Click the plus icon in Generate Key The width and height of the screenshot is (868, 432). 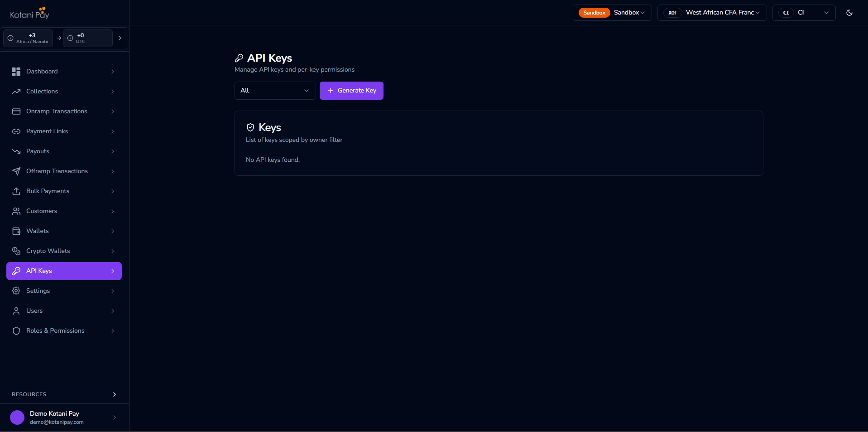(x=331, y=91)
